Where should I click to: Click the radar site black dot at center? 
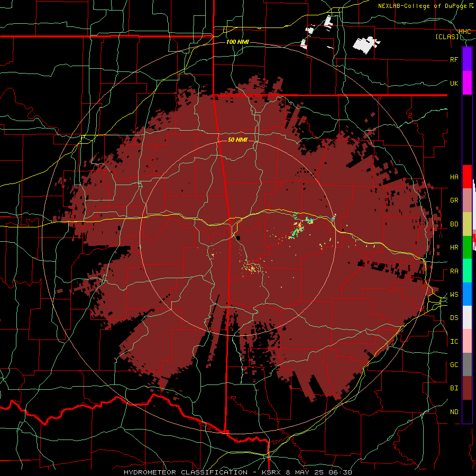237,237
